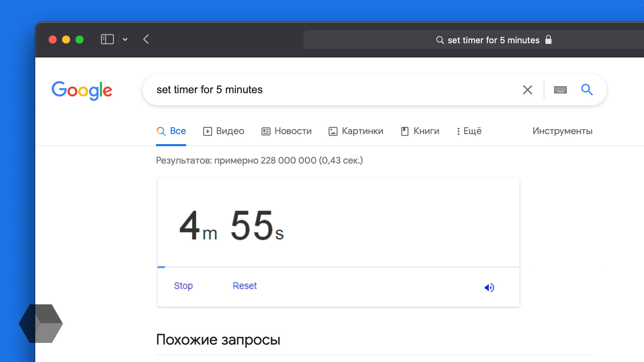Viewport: 644px width, 362px height.
Task: Click the blue magnifying glass search button
Action: (587, 89)
